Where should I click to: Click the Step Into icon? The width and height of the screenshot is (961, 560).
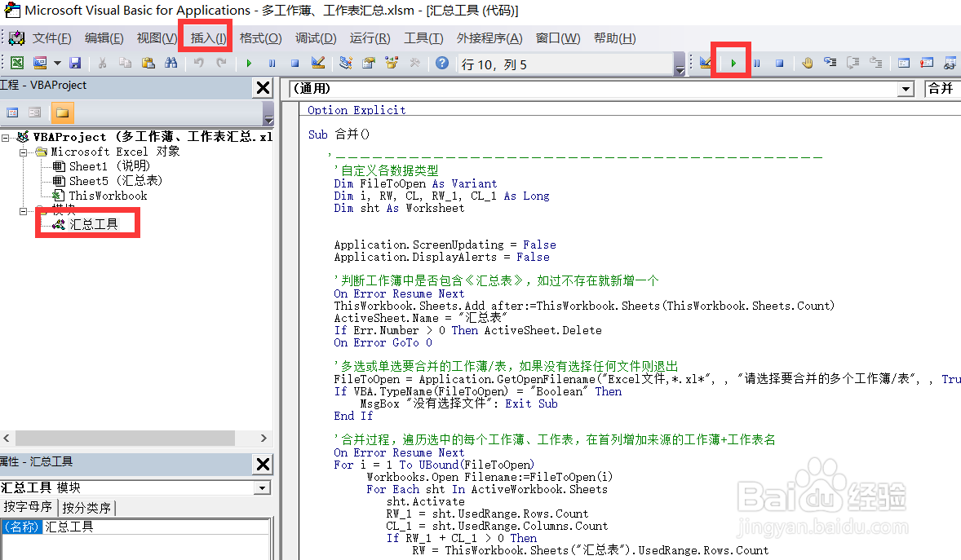pyautogui.click(x=830, y=63)
